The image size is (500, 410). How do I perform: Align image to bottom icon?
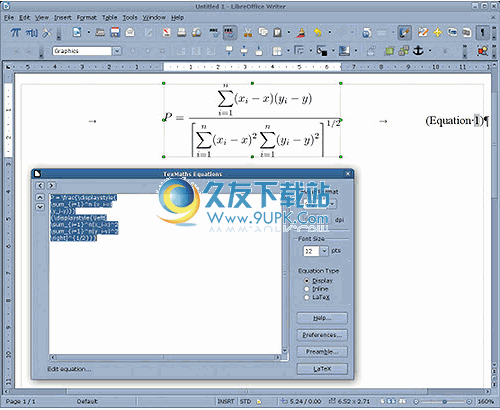(259, 51)
